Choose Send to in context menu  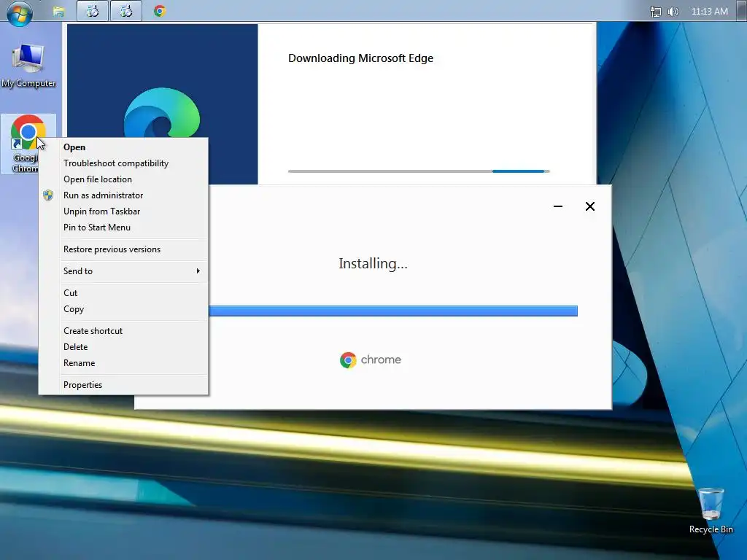coord(123,271)
